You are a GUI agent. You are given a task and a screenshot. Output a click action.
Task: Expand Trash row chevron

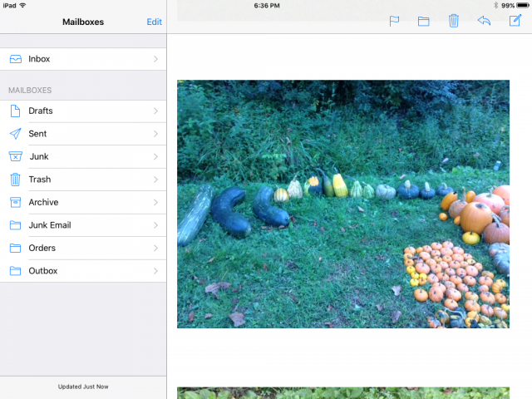pos(155,180)
